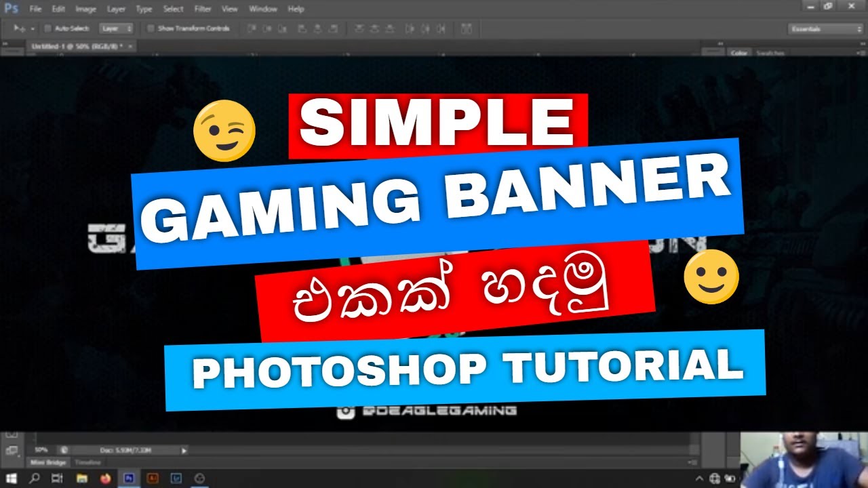Click Align horizontal centers icon
The height and width of the screenshot is (488, 868).
[x=317, y=28]
